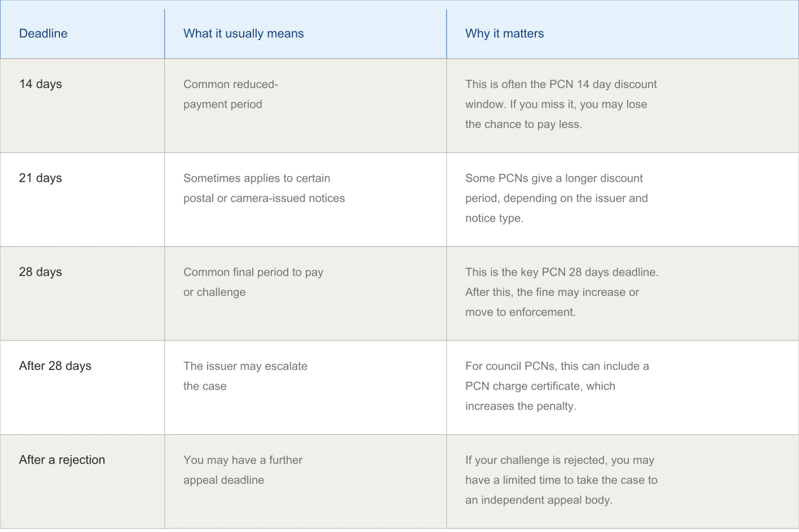Click 'The issuer may escalate the case'
Viewport: 799px width, 532px height.
[245, 376]
